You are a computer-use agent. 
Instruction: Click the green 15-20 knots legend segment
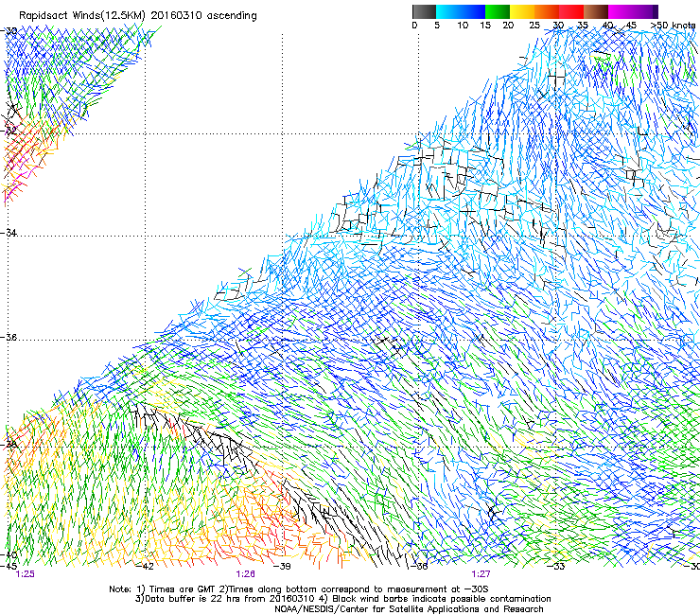(498, 11)
